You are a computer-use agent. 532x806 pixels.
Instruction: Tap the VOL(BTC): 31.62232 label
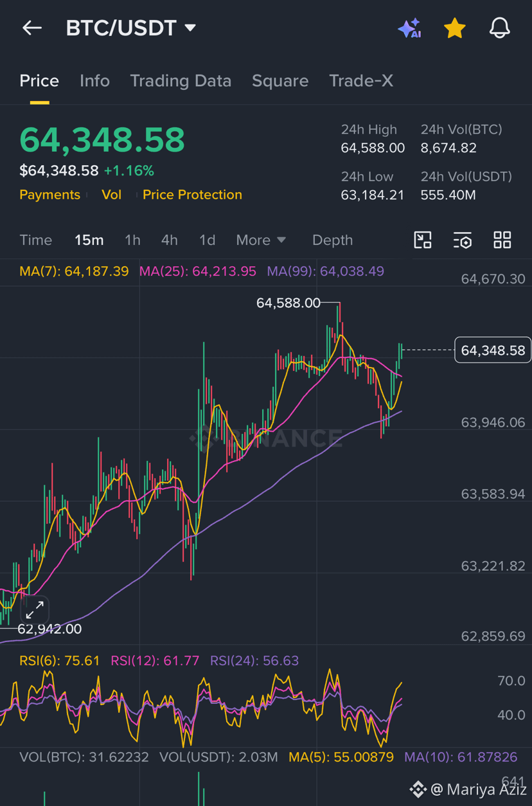pos(84,757)
